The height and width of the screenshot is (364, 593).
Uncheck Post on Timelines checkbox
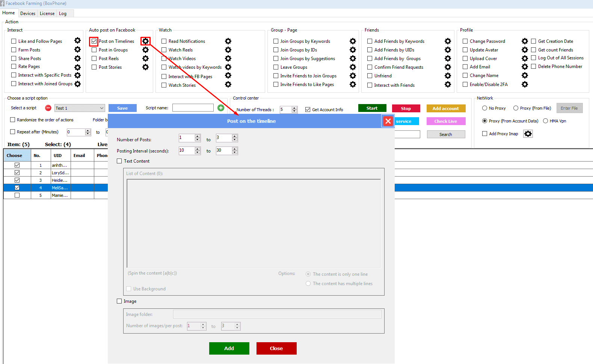[94, 41]
